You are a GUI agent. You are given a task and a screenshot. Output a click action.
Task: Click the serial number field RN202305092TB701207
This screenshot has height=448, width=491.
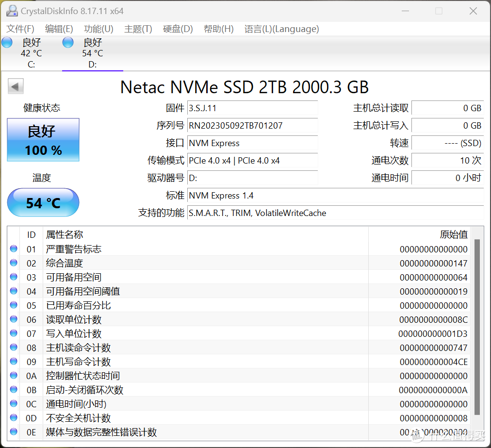tap(252, 126)
